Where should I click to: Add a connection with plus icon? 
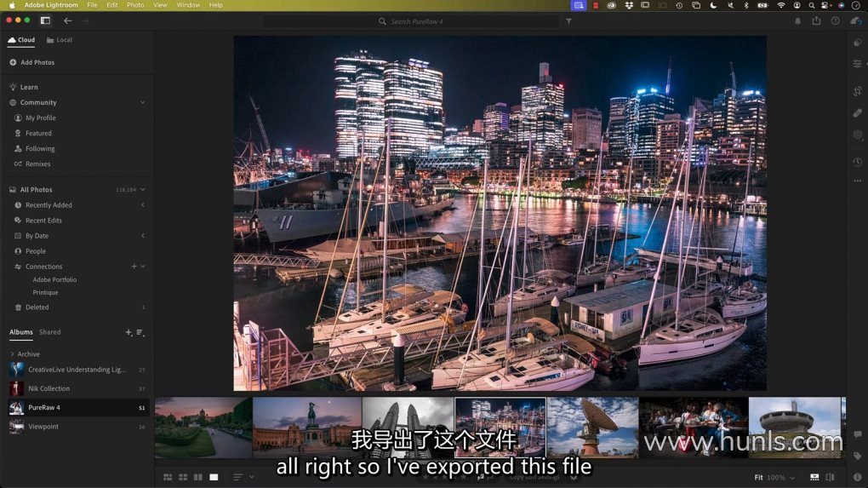coord(134,267)
